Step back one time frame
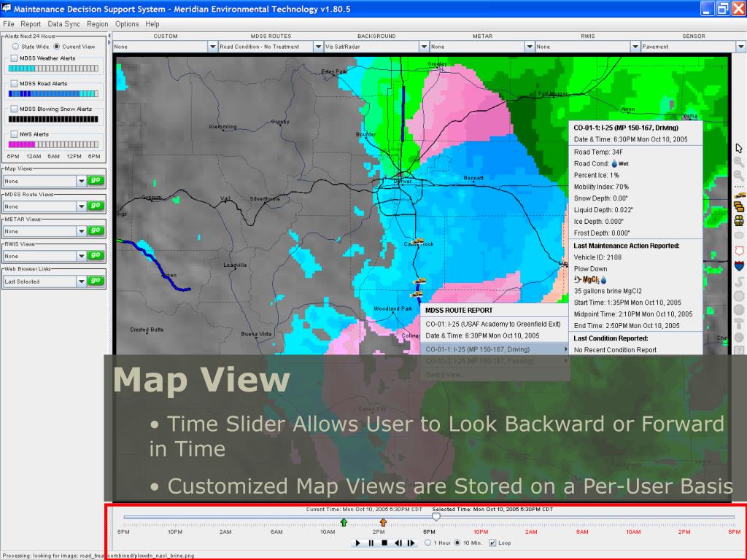 [398, 542]
